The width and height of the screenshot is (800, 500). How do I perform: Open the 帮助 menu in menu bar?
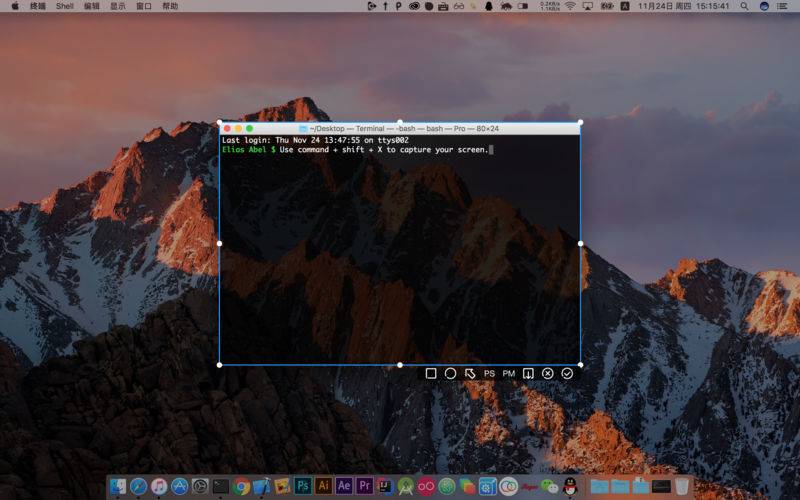point(170,6)
